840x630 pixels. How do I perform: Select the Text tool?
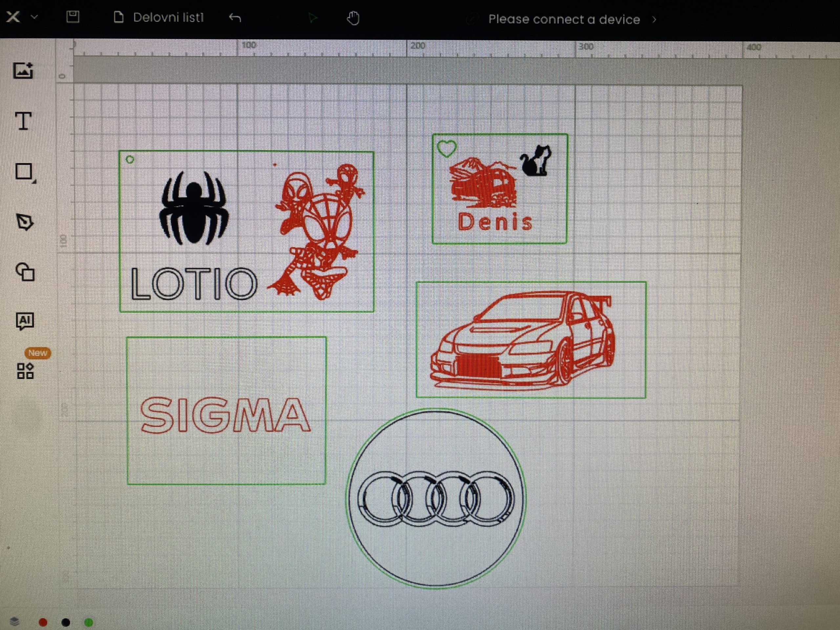pyautogui.click(x=23, y=121)
